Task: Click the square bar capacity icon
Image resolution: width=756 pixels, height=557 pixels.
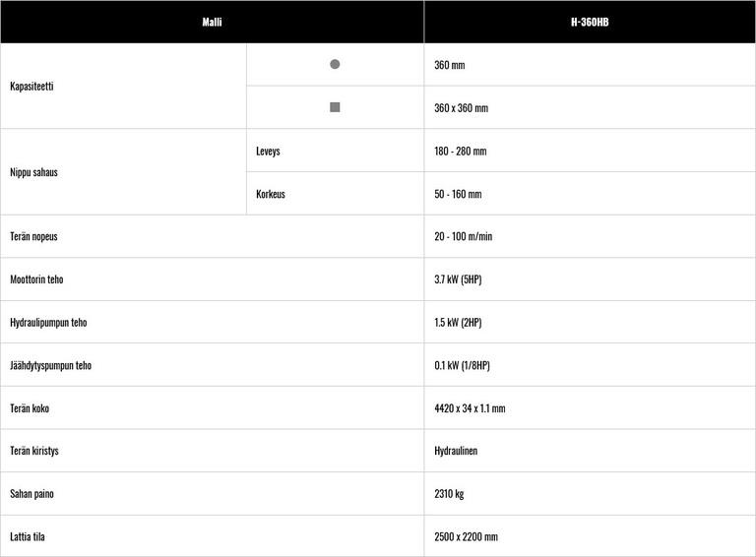Action: [335, 107]
